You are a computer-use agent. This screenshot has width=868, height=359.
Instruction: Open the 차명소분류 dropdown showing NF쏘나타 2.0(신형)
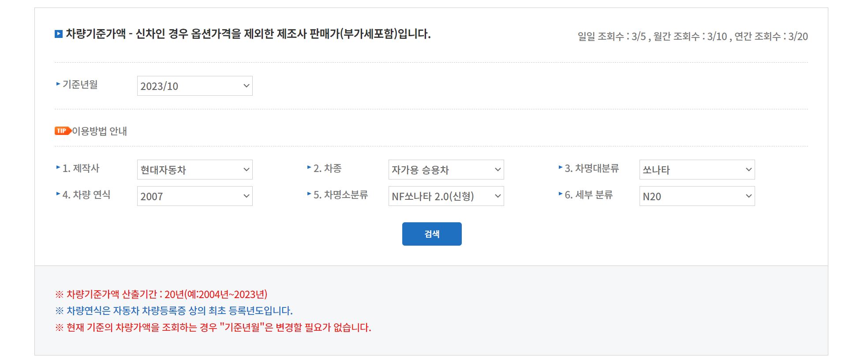point(446,196)
